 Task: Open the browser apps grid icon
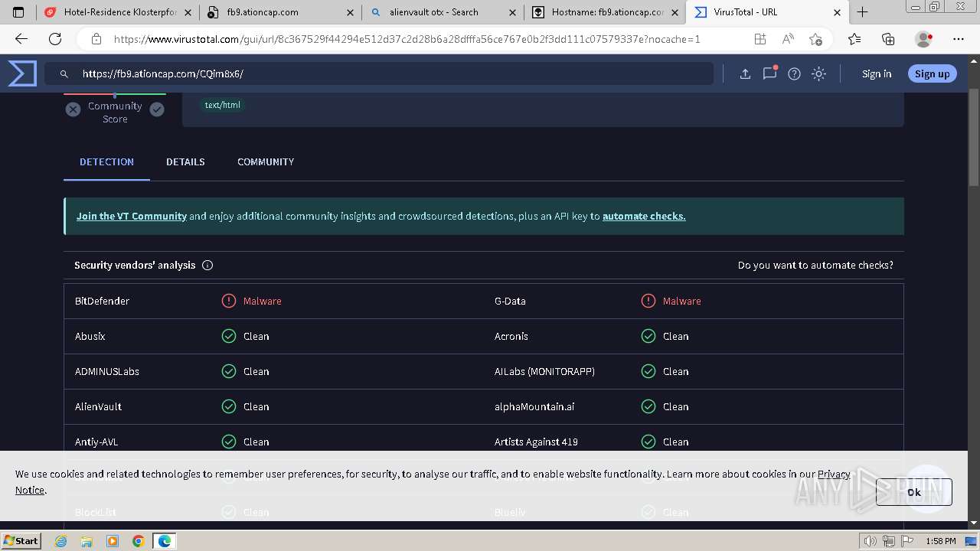click(x=759, y=39)
